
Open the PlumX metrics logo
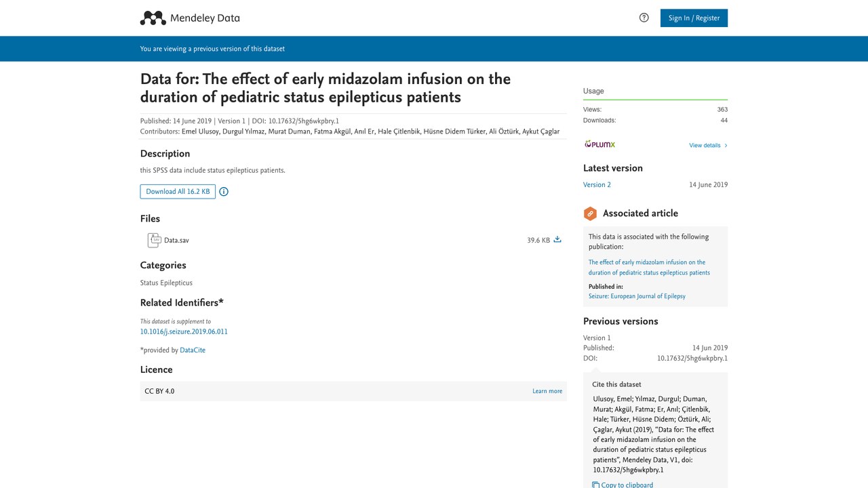click(599, 144)
